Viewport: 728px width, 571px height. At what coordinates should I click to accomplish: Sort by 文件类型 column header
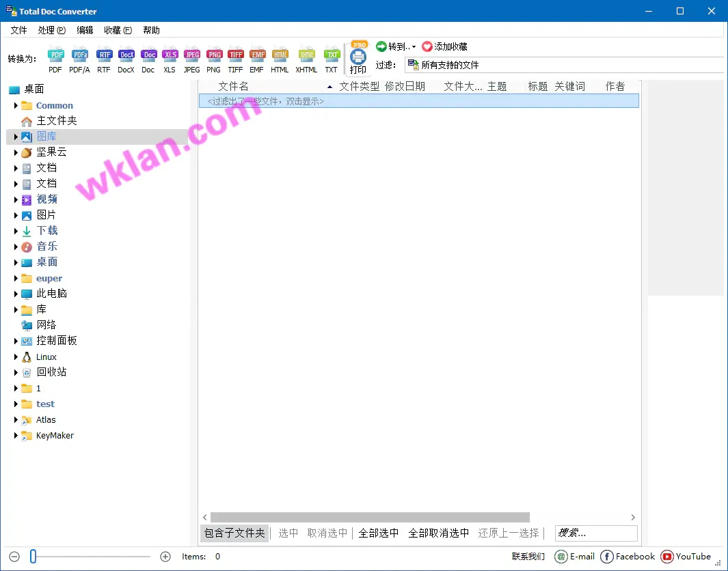coord(360,86)
